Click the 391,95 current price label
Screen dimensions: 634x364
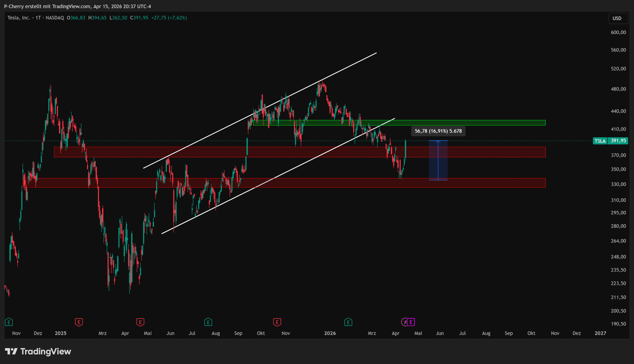(618, 141)
